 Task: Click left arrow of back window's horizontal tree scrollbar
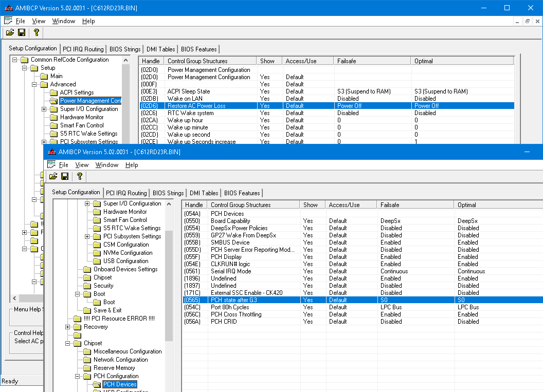point(14,298)
